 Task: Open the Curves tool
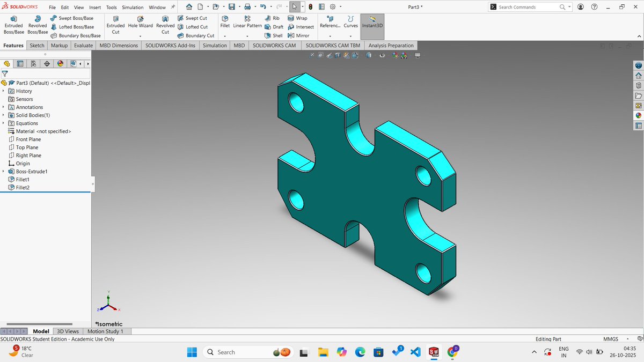tap(350, 22)
